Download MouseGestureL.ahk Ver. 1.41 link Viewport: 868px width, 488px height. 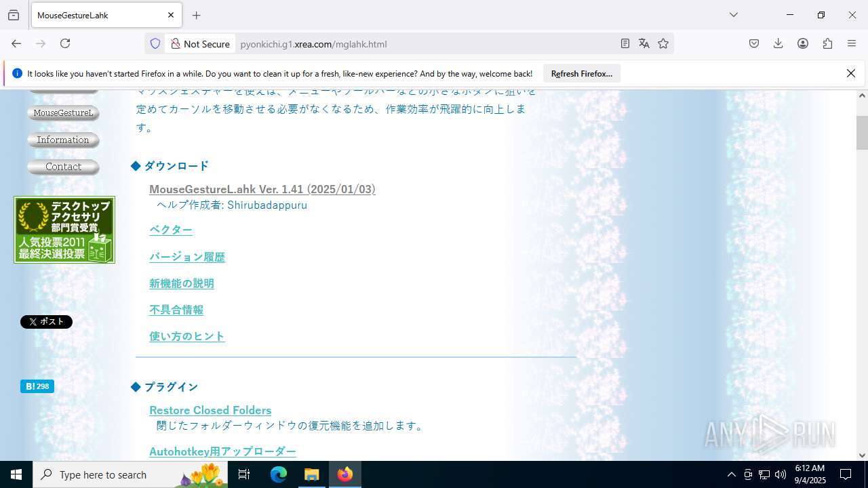click(x=262, y=189)
